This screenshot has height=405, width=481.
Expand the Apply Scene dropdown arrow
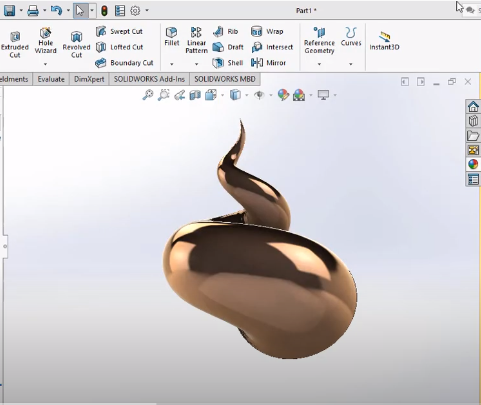311,95
